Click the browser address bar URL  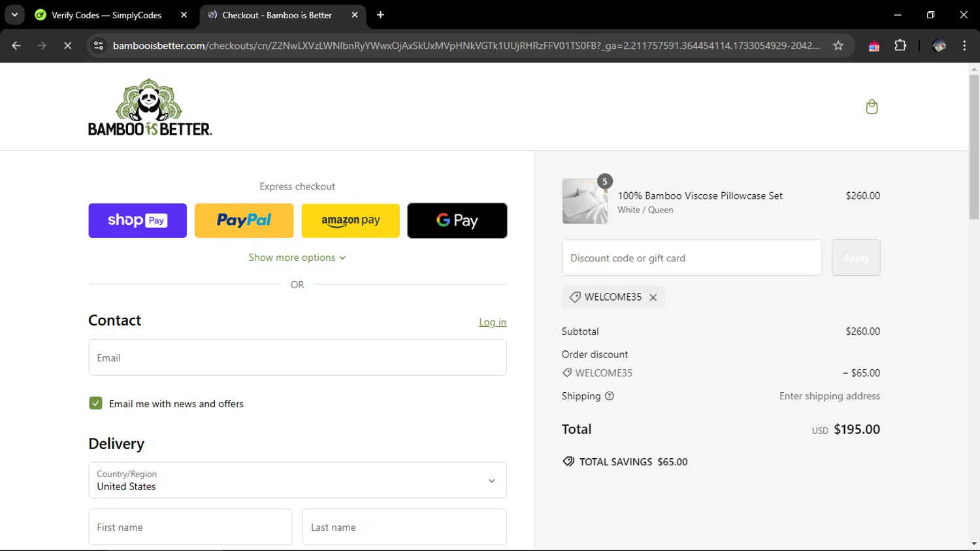click(466, 46)
